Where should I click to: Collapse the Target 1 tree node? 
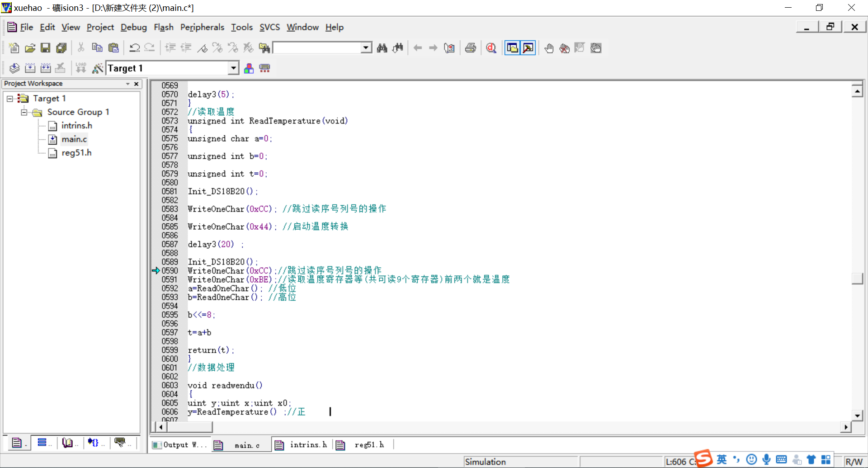[x=10, y=99]
